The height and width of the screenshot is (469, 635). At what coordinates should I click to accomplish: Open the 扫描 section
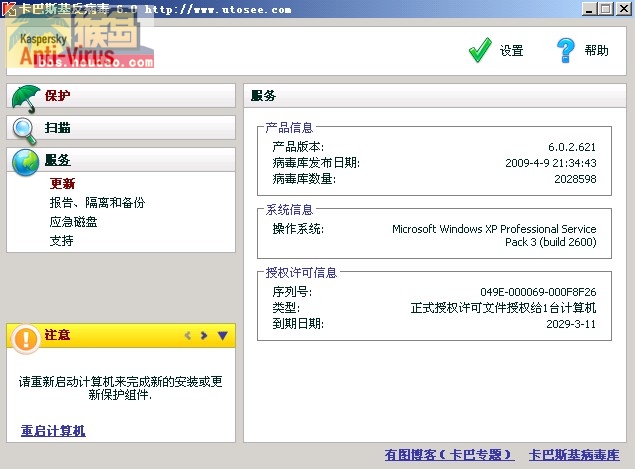121,128
